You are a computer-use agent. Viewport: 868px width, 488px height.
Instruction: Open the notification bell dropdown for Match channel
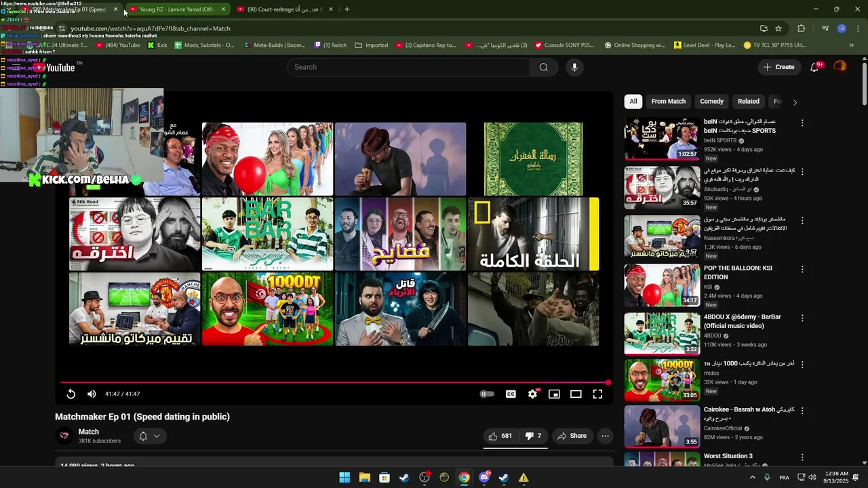pos(149,436)
